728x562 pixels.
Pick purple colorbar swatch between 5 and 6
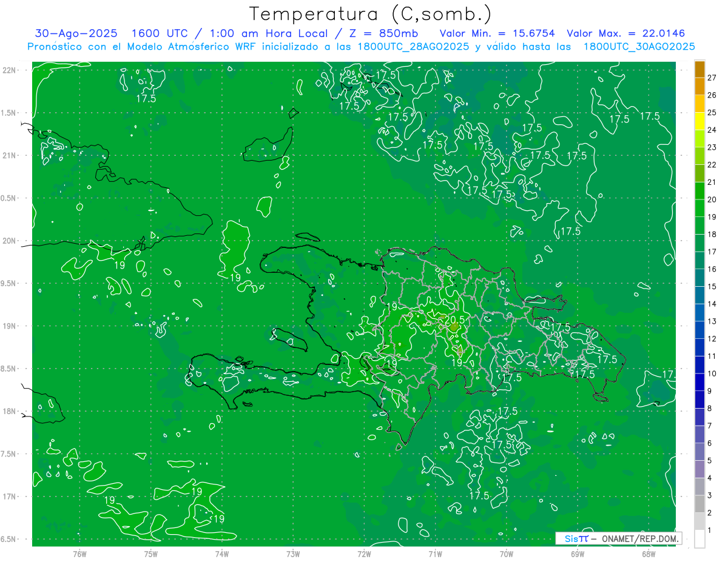pyautogui.click(x=699, y=452)
